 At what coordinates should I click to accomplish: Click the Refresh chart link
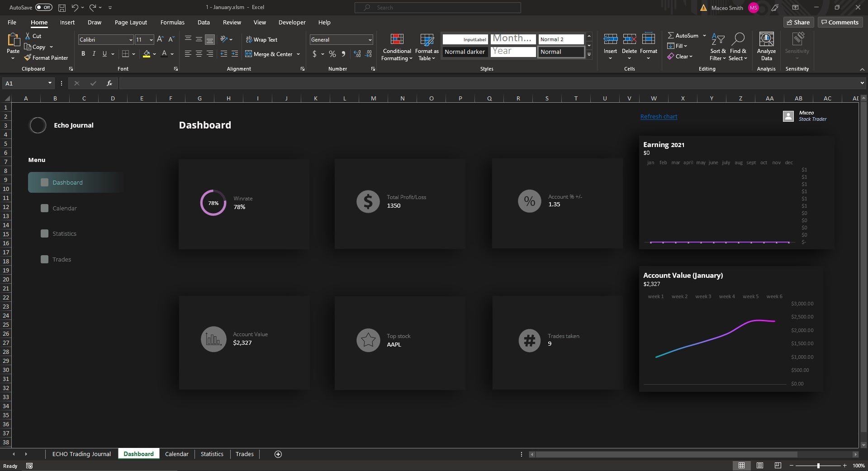(659, 117)
